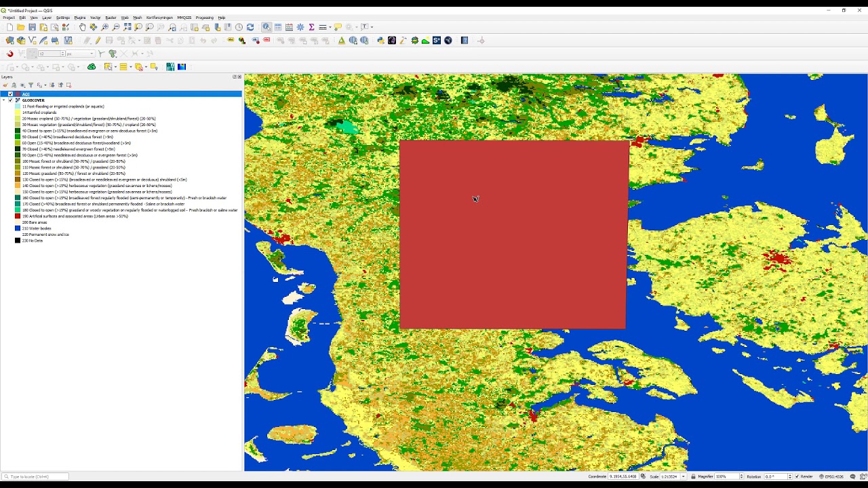
Task: Open the select features dropdown arrow
Action: [x=115, y=67]
